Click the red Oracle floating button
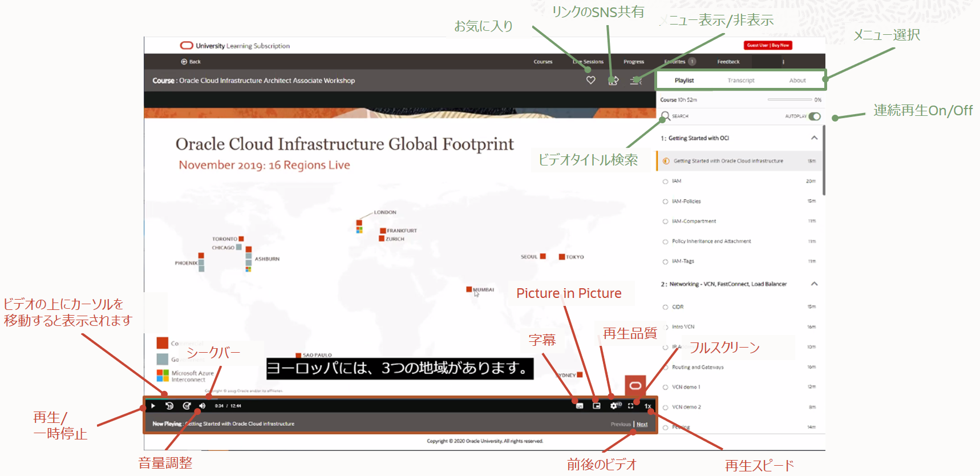The height and width of the screenshot is (476, 980). click(x=635, y=386)
